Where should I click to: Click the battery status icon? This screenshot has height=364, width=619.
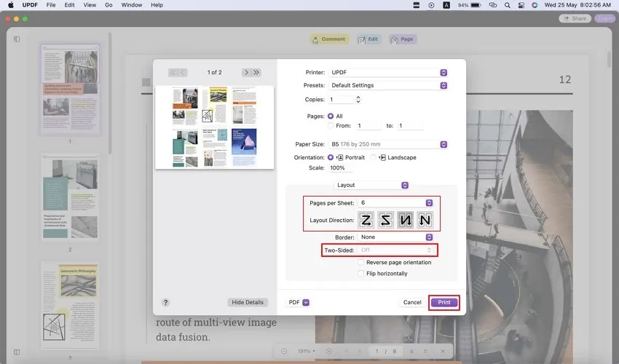tap(476, 5)
